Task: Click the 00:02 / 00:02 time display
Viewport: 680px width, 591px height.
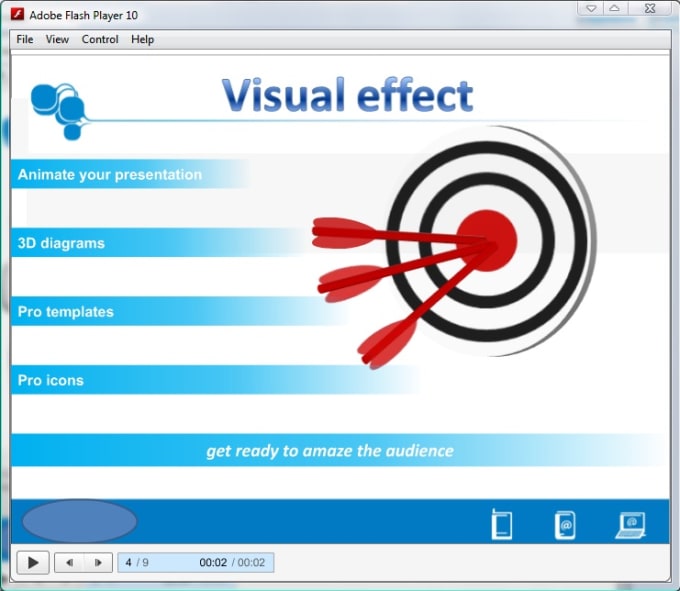Action: tap(232, 562)
